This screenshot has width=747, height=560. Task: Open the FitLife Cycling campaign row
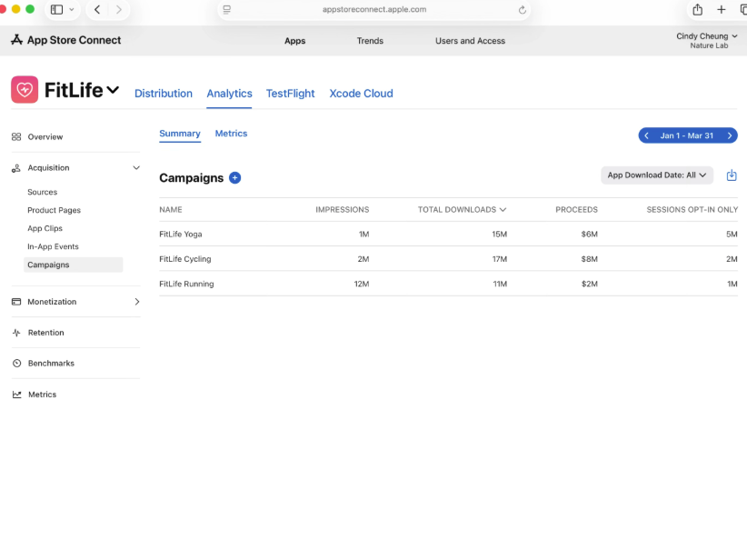(x=448, y=259)
